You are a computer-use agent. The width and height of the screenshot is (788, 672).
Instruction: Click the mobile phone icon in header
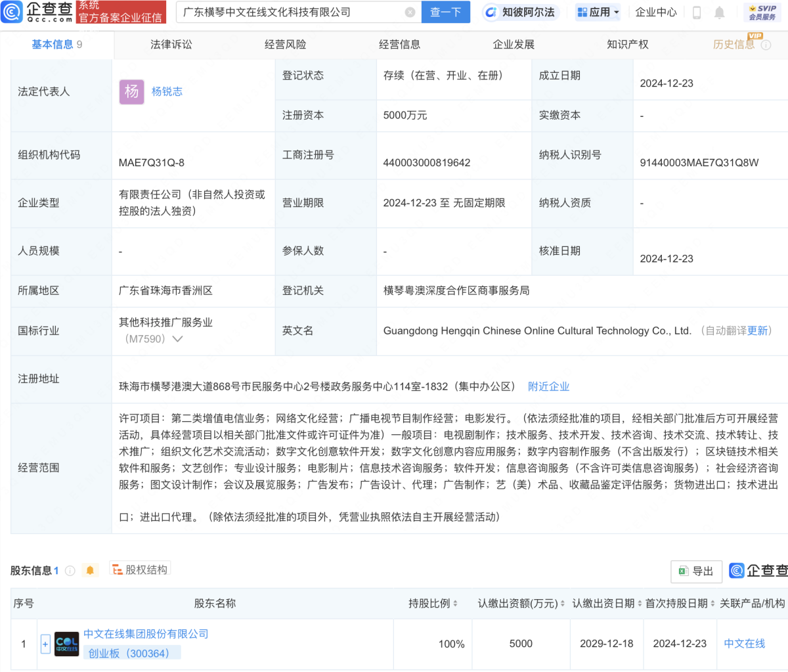697,12
